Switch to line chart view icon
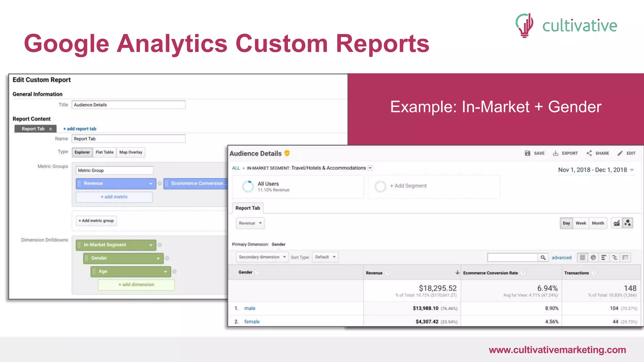The width and height of the screenshot is (644, 362). [616, 223]
